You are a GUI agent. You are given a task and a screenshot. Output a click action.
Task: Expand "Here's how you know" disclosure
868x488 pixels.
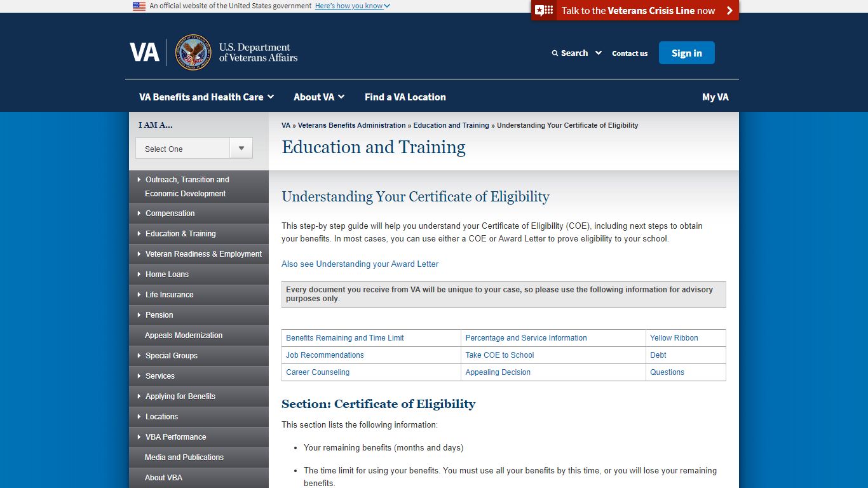[x=353, y=6]
